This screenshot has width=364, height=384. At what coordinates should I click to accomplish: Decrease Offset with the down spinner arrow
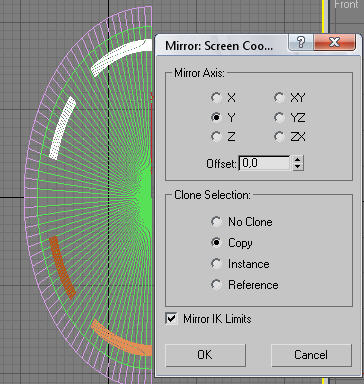click(x=298, y=167)
